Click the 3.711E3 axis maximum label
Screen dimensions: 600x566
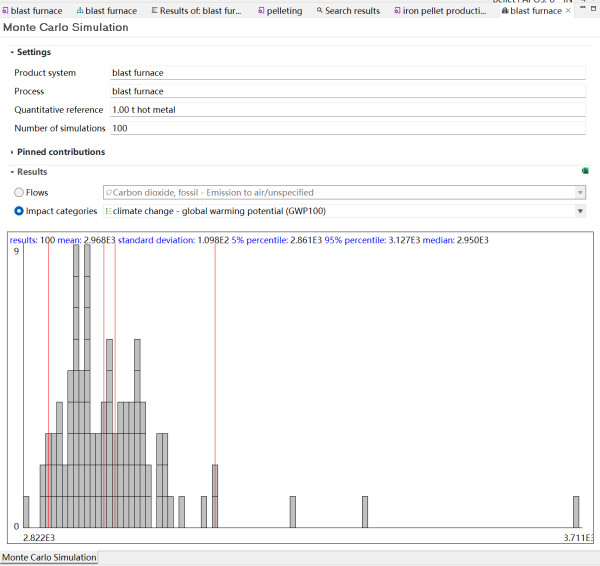579,538
